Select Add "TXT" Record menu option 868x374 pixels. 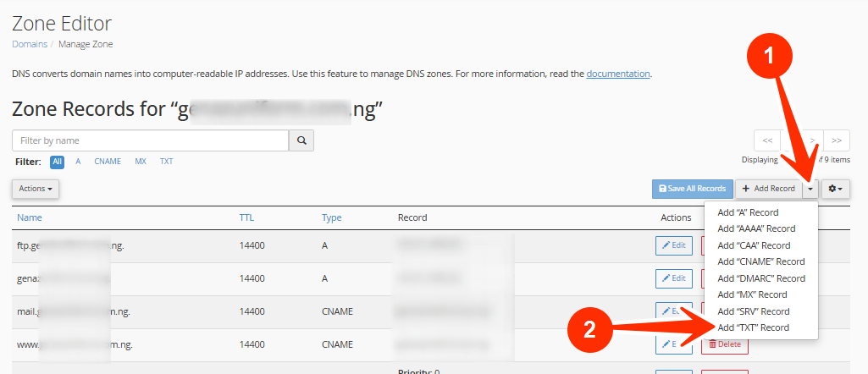pyautogui.click(x=753, y=327)
